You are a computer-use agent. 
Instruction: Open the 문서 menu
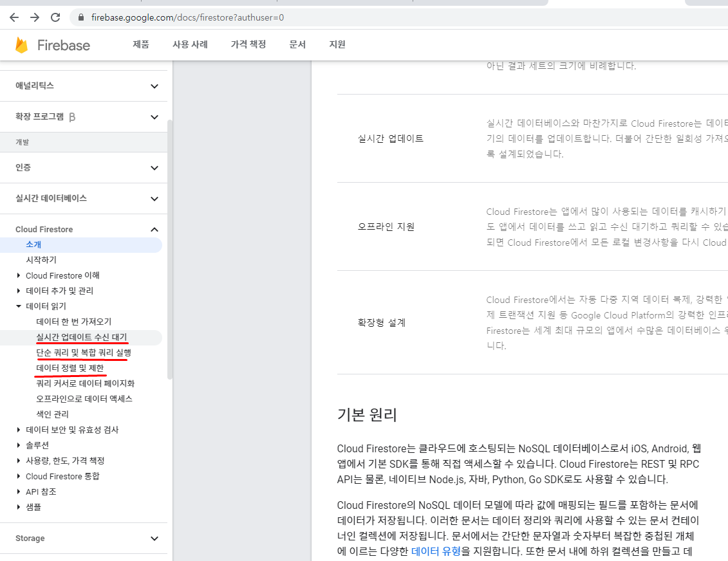click(297, 44)
